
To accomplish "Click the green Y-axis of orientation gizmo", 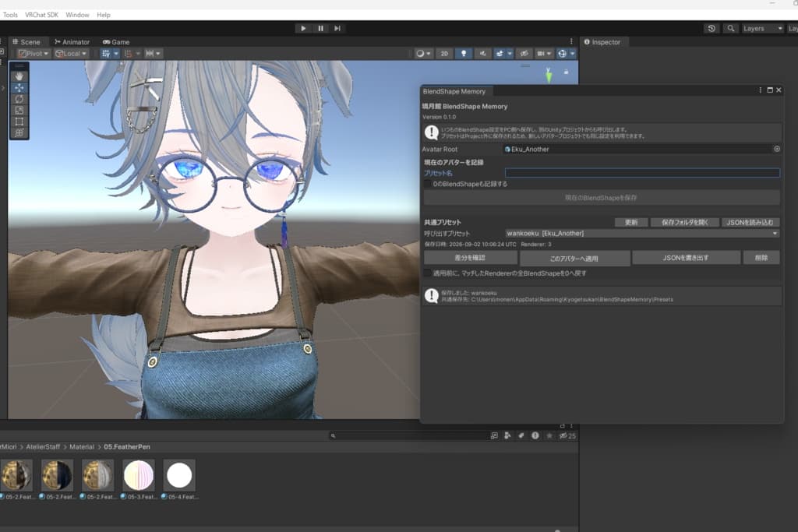I will tap(549, 76).
